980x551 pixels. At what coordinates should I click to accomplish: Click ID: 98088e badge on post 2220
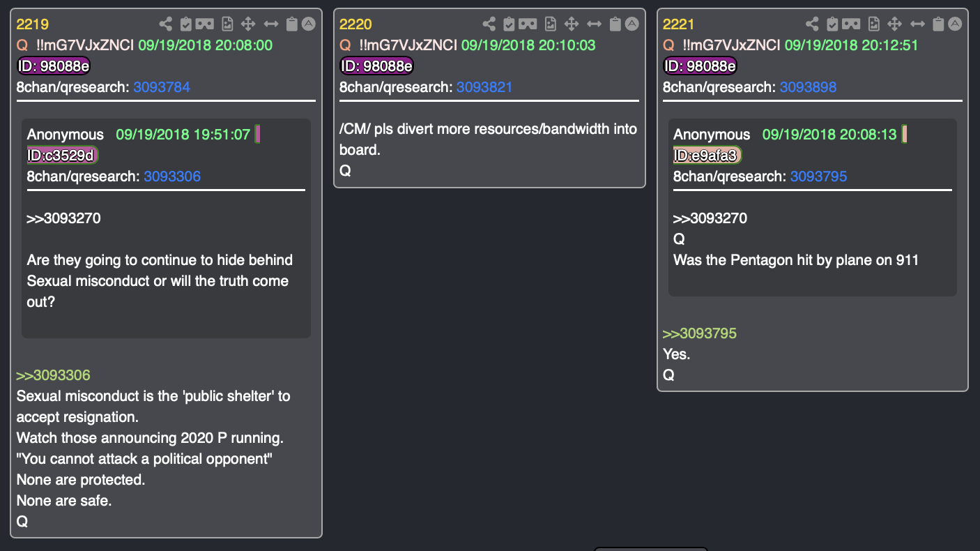376,66
